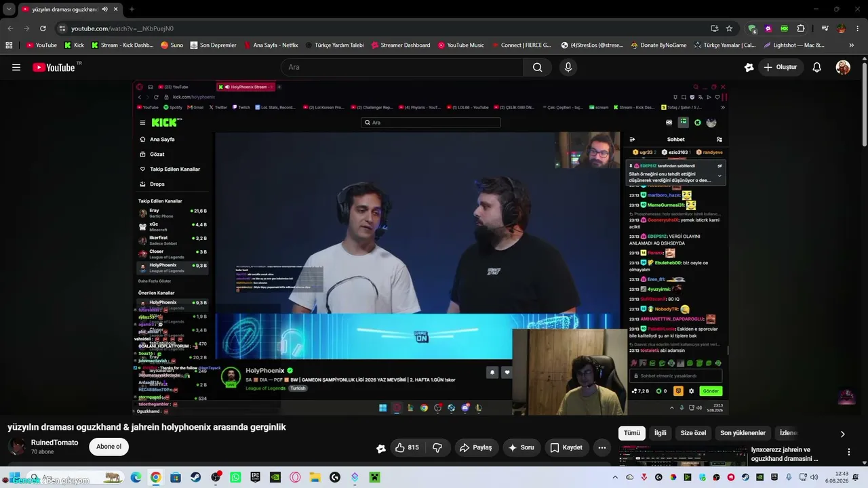868x488 pixels.
Task: Open the YouTube guide hamburger menu
Action: click(x=16, y=67)
